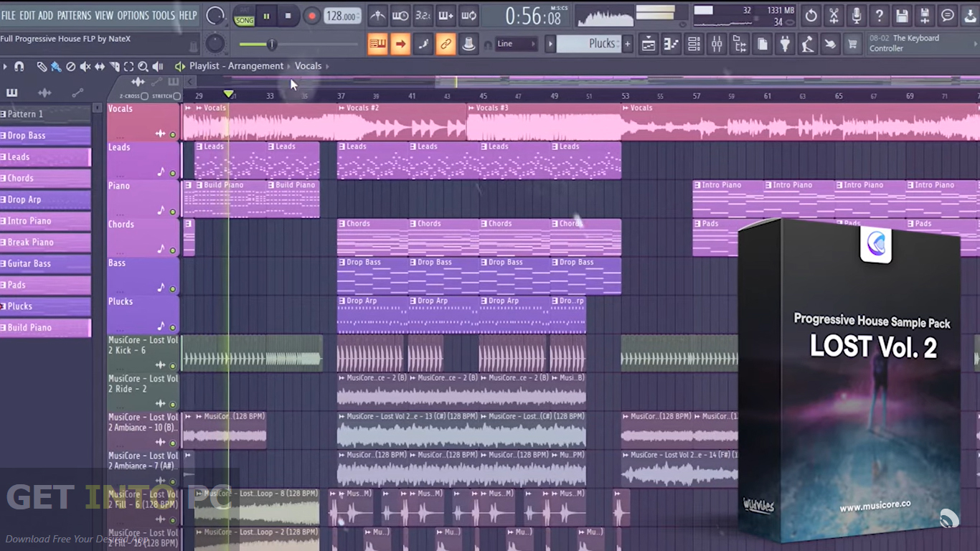
Task: Toggle the recording countdown icon
Action: (423, 15)
